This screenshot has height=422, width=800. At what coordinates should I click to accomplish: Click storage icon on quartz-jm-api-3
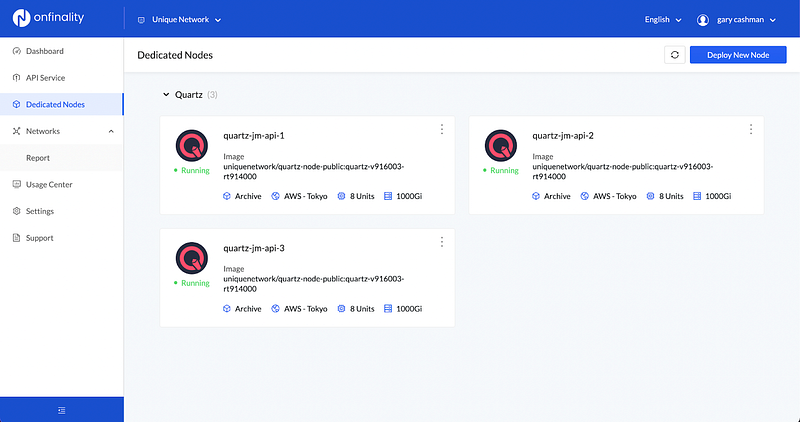coord(388,309)
